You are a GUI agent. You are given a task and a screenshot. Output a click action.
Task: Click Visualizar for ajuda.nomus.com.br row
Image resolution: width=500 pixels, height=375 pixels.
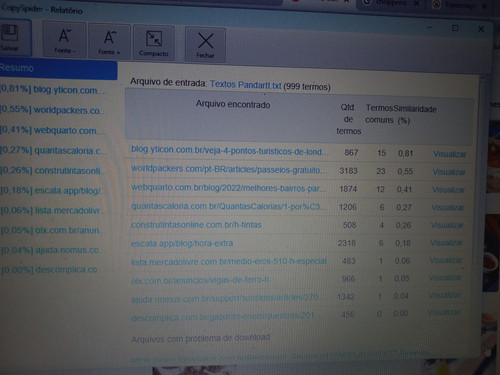[444, 295]
